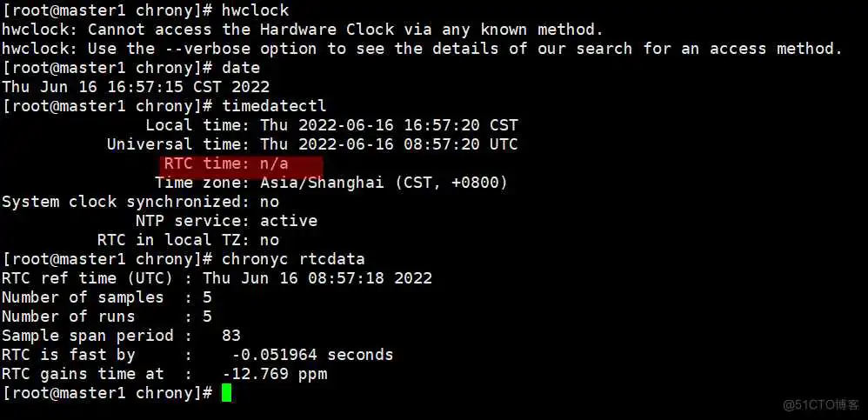Click the "RTC ref time (UTC)" line
Viewport: 868px width, 420px height.
tap(217, 278)
